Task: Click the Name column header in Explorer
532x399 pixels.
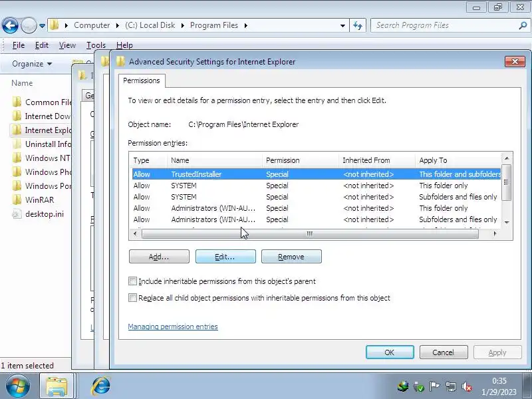Action: [22, 83]
